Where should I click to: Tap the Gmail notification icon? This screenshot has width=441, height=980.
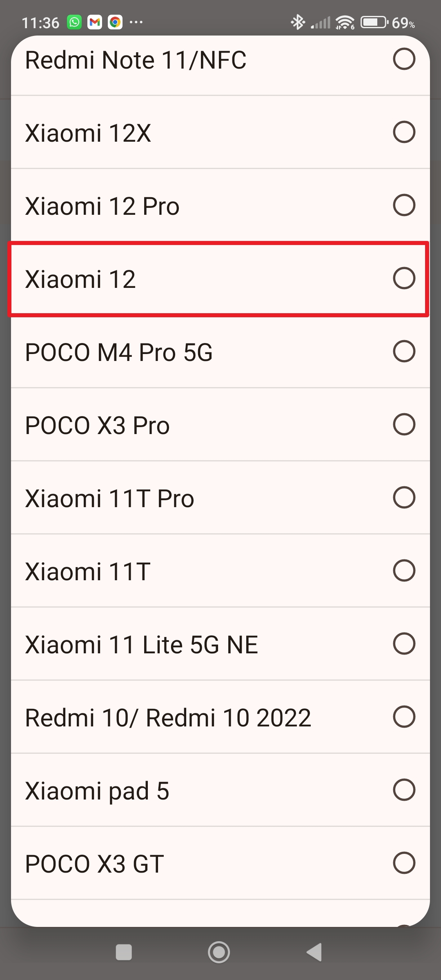click(95, 22)
